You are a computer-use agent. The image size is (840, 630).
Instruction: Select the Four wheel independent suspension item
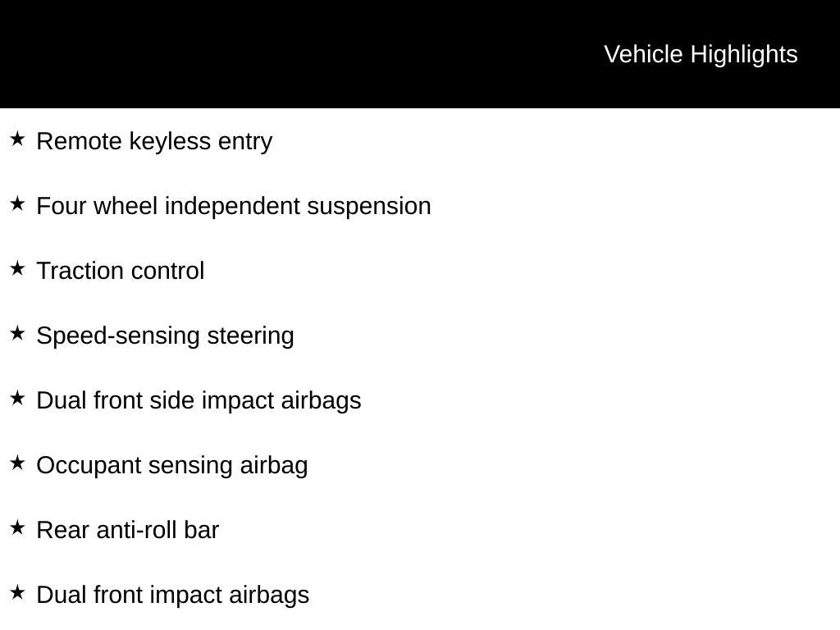[234, 206]
